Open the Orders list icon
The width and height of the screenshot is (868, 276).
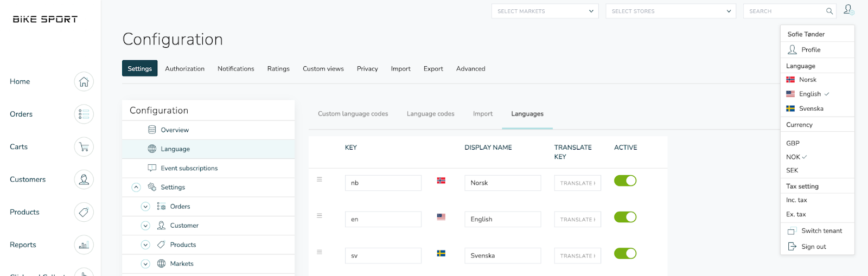click(x=84, y=114)
